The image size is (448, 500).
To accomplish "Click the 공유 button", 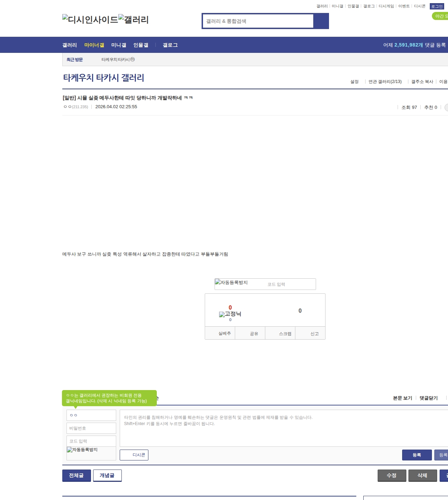I will (250, 333).
